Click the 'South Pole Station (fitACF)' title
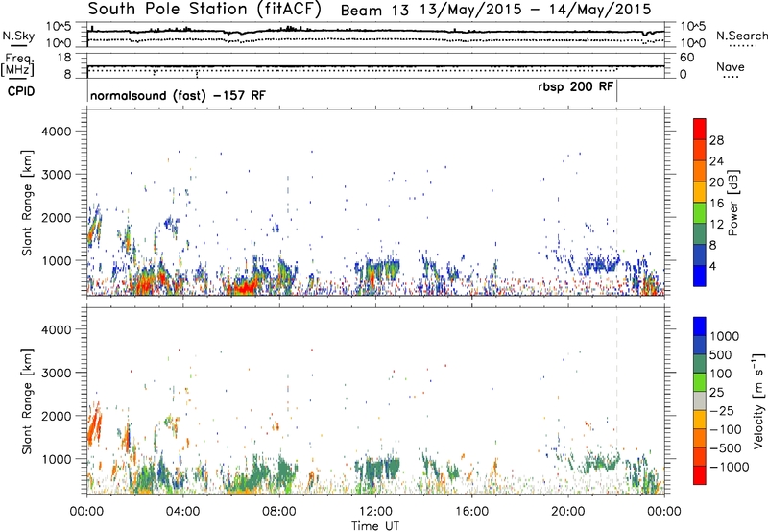This screenshot has width=768, height=532. (204, 9)
